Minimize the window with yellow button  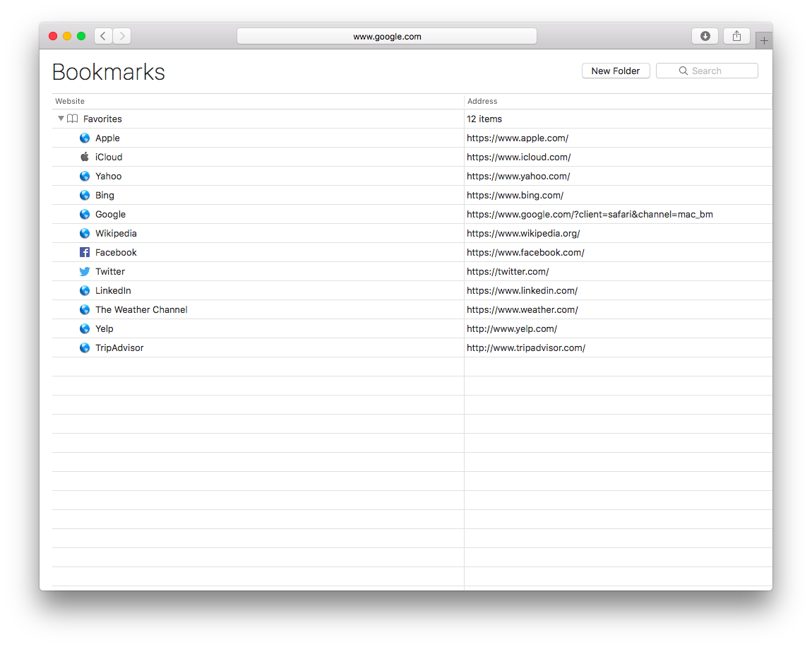(67, 36)
